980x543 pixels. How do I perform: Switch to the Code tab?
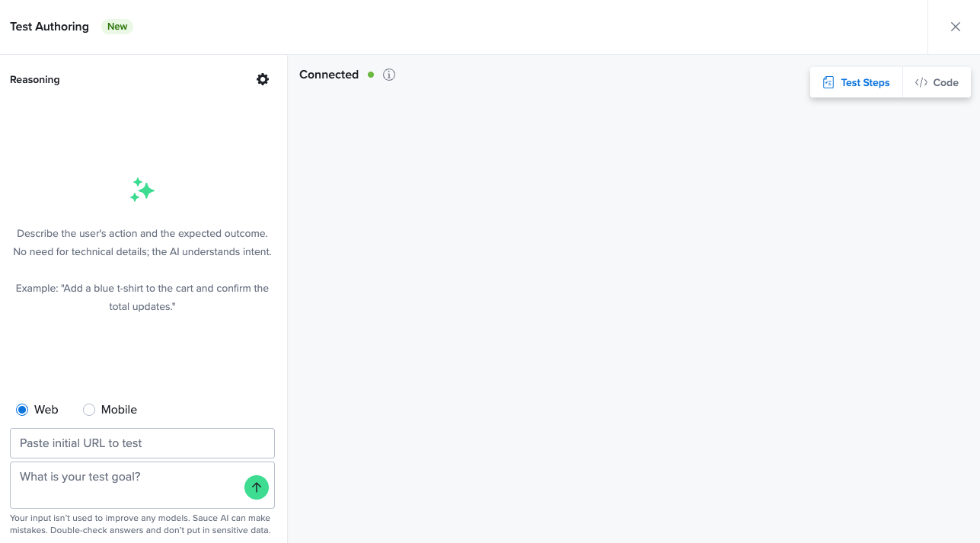(x=937, y=82)
